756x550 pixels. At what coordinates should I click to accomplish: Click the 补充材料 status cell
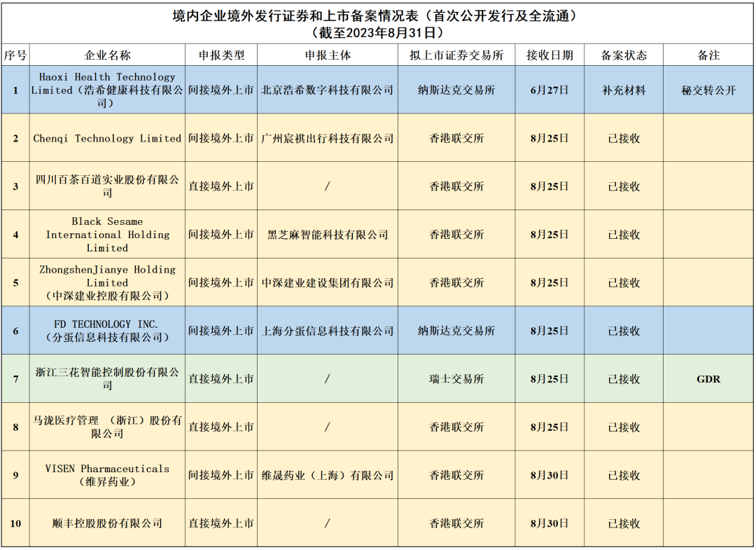point(624,90)
